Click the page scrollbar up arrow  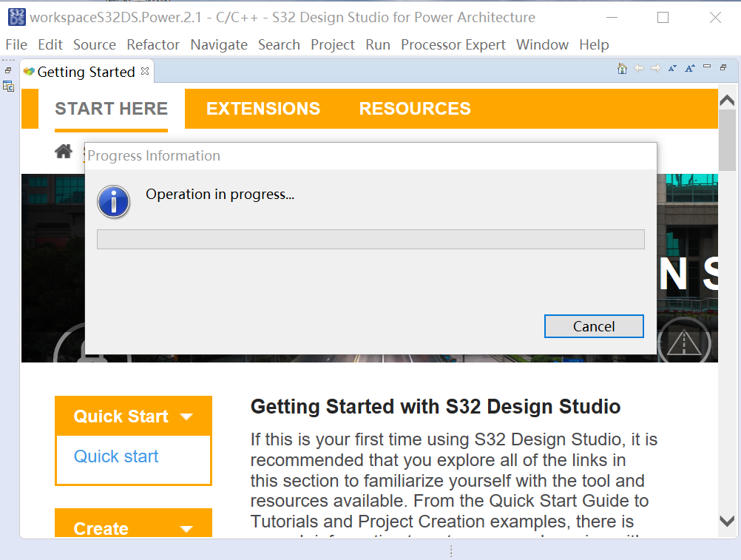click(x=727, y=100)
